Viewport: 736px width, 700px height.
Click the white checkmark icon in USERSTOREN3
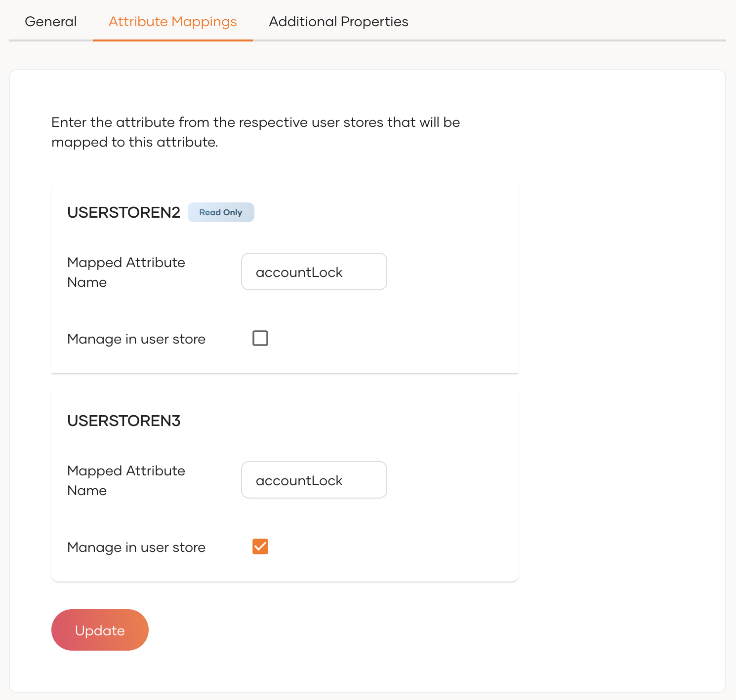click(x=260, y=546)
